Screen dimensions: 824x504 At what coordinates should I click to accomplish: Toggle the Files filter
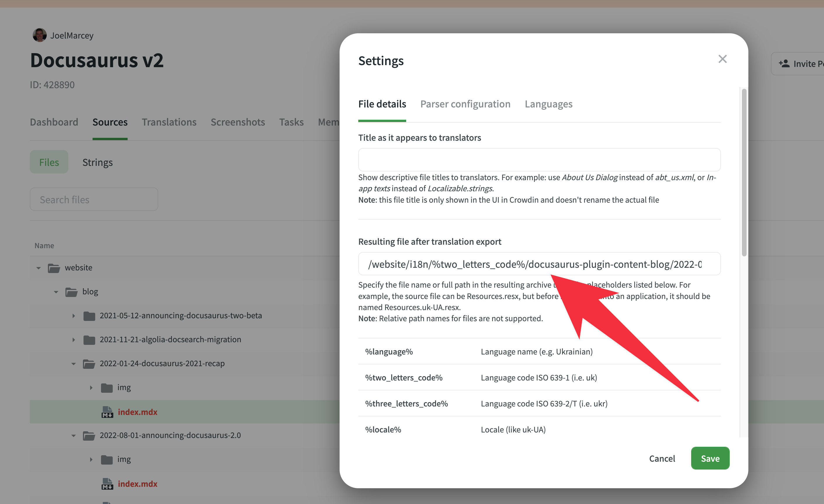(49, 162)
